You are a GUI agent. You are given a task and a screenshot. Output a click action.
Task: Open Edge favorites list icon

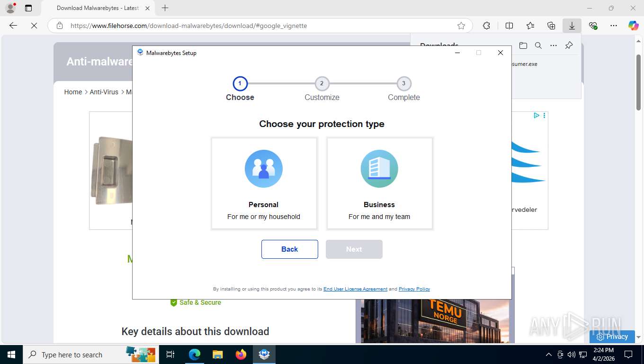pyautogui.click(x=530, y=26)
